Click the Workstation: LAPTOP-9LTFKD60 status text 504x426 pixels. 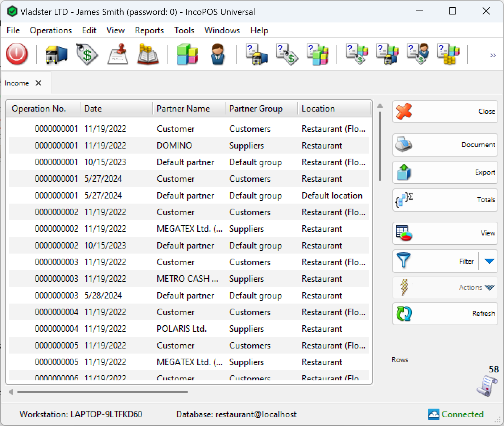(81, 414)
